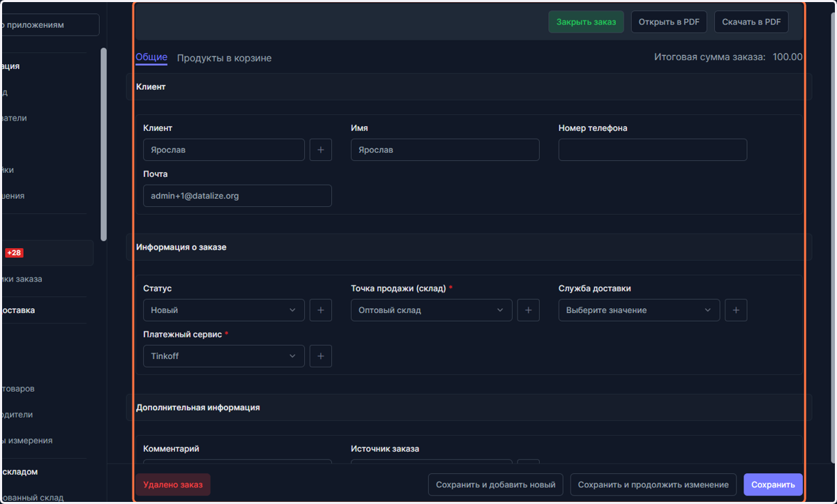
Task: Add delivery service with plus icon
Action: pos(736,310)
